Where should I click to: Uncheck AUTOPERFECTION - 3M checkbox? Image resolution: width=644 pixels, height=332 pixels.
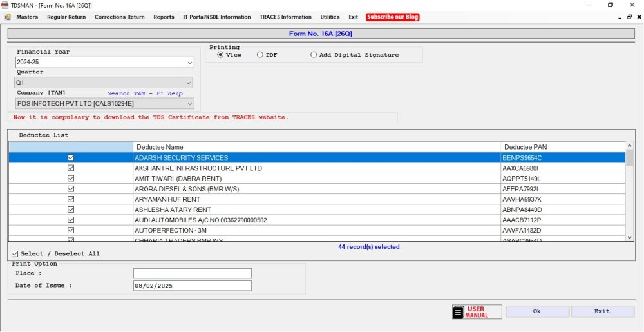click(71, 230)
